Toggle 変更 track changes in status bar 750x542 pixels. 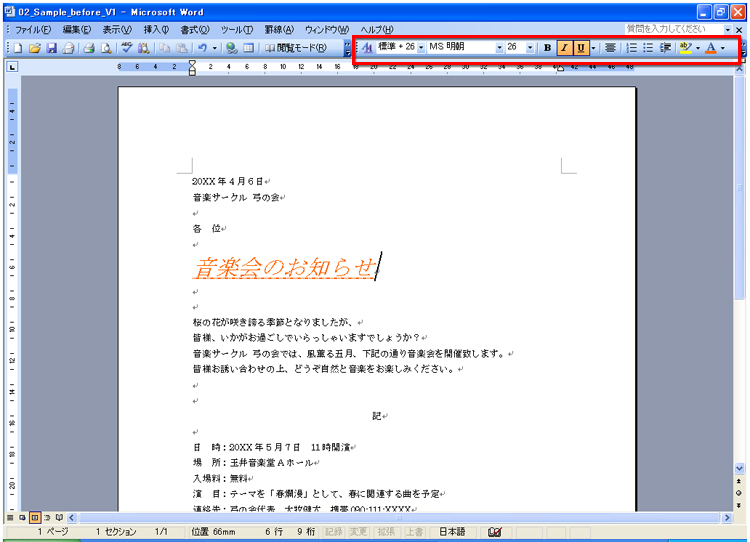358,532
